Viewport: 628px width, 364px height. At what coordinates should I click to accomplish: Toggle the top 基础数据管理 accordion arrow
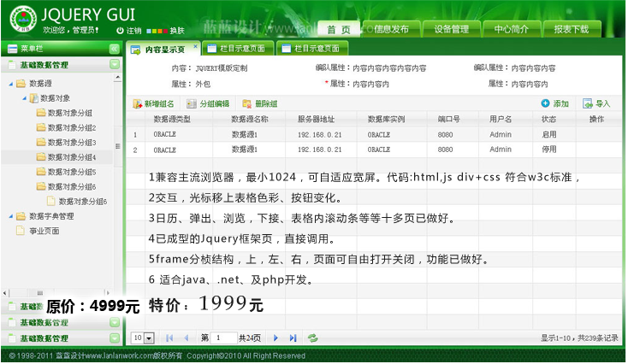point(115,64)
